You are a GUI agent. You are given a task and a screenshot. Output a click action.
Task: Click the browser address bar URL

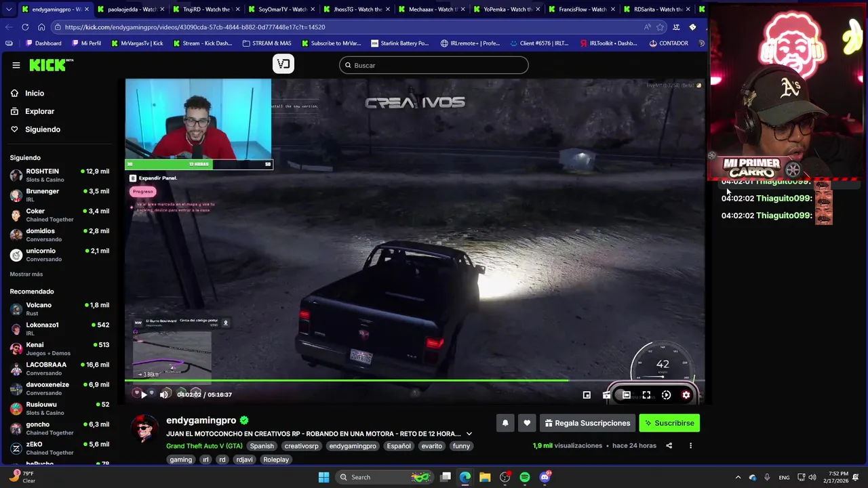coord(195,27)
